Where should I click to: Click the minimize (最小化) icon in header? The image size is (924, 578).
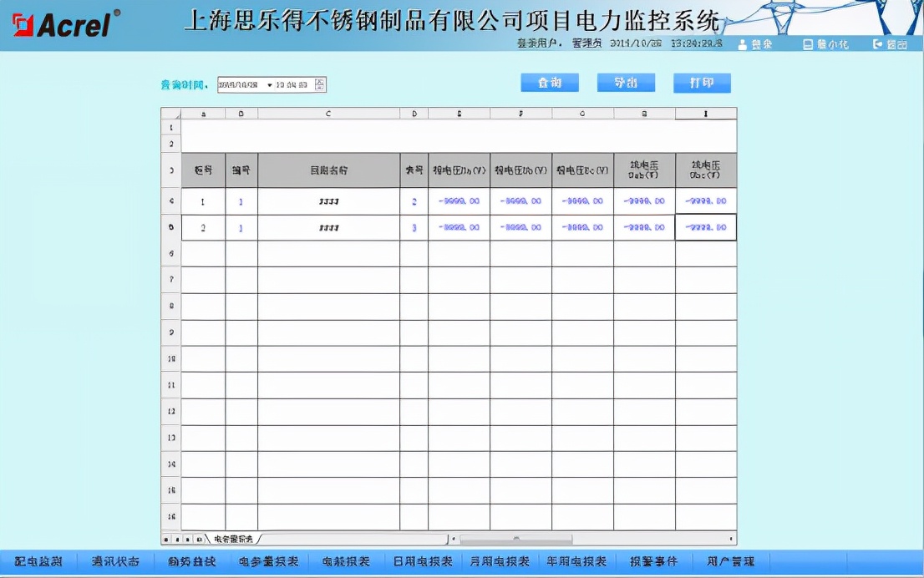click(808, 44)
